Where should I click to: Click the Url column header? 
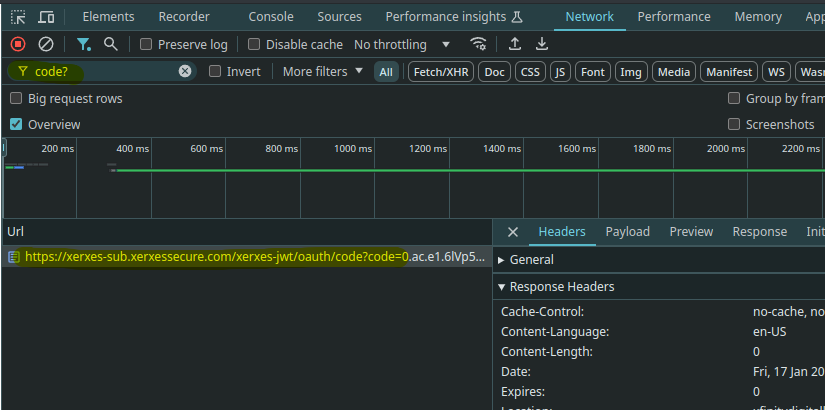tap(247, 232)
